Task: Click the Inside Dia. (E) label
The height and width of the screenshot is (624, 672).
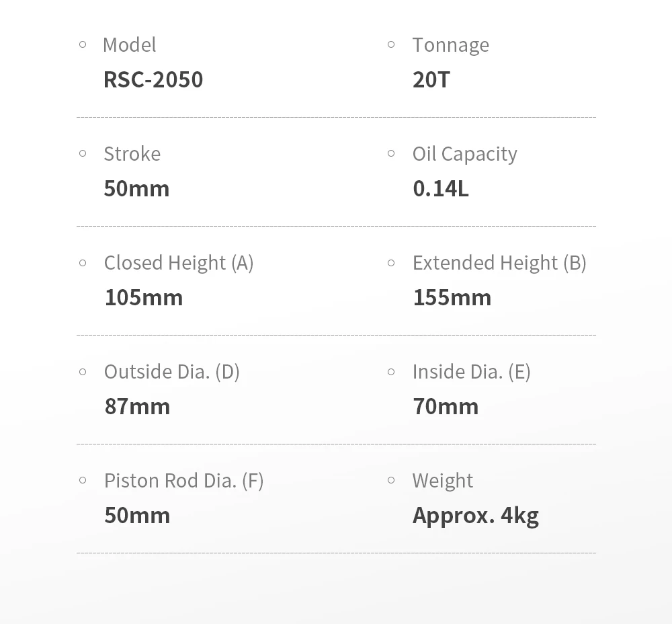Action: pyautogui.click(x=472, y=372)
